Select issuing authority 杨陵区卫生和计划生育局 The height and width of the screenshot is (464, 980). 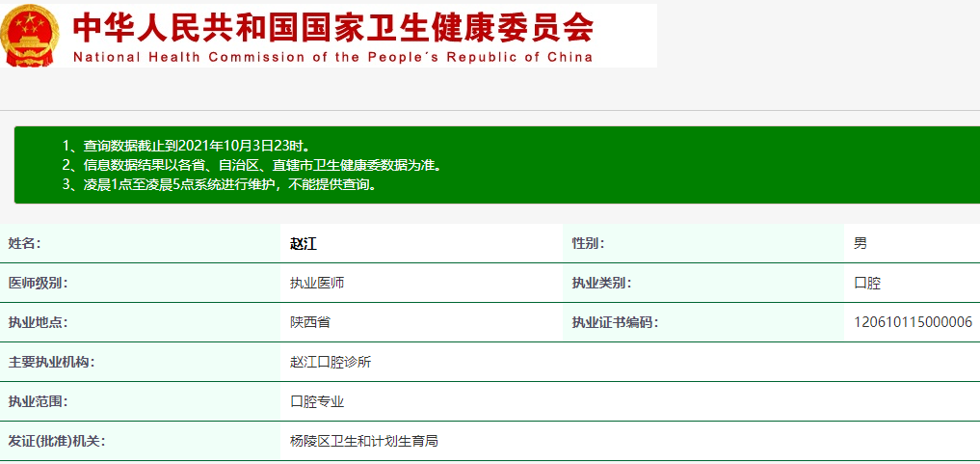(x=364, y=441)
